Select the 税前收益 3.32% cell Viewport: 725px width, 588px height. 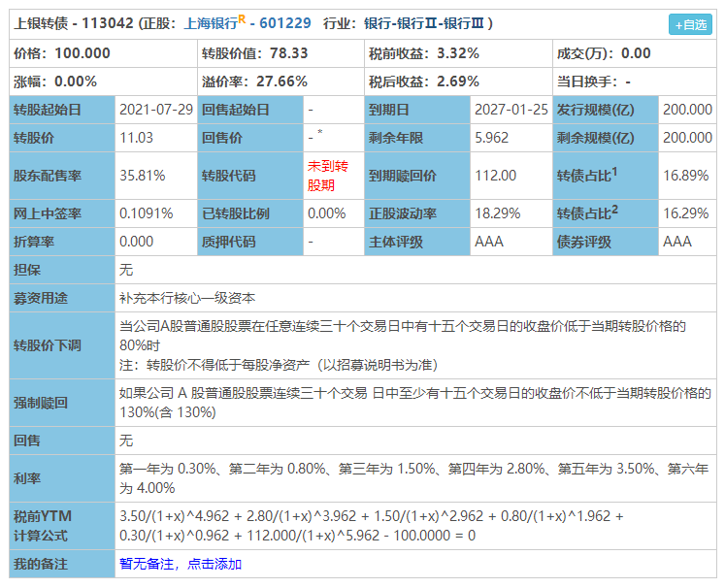[x=458, y=53]
